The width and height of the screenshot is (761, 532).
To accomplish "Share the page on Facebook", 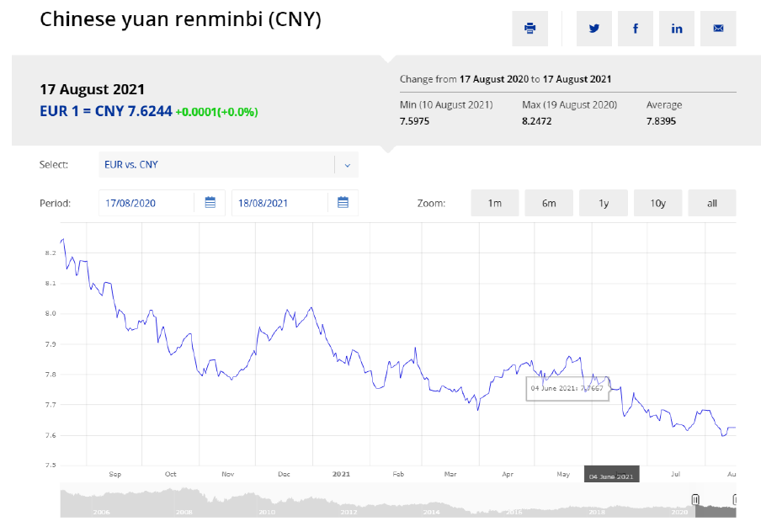I will (x=636, y=29).
